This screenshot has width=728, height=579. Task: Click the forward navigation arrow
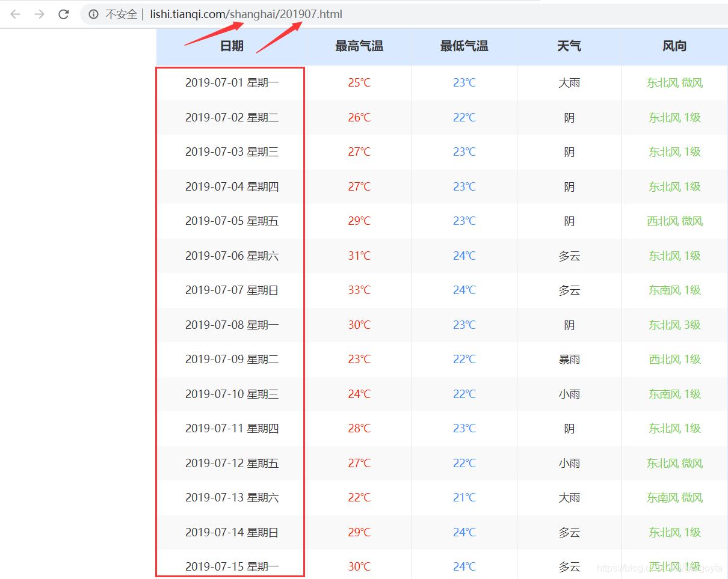coord(39,14)
